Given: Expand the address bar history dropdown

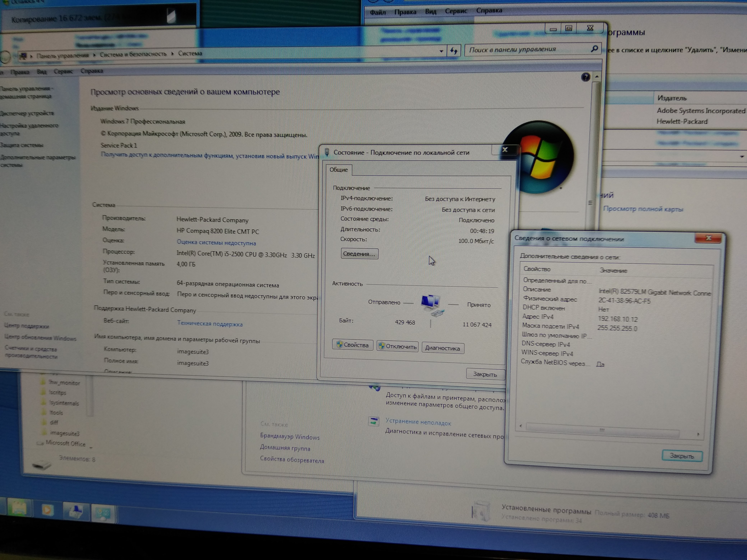Looking at the screenshot, I should point(441,51).
